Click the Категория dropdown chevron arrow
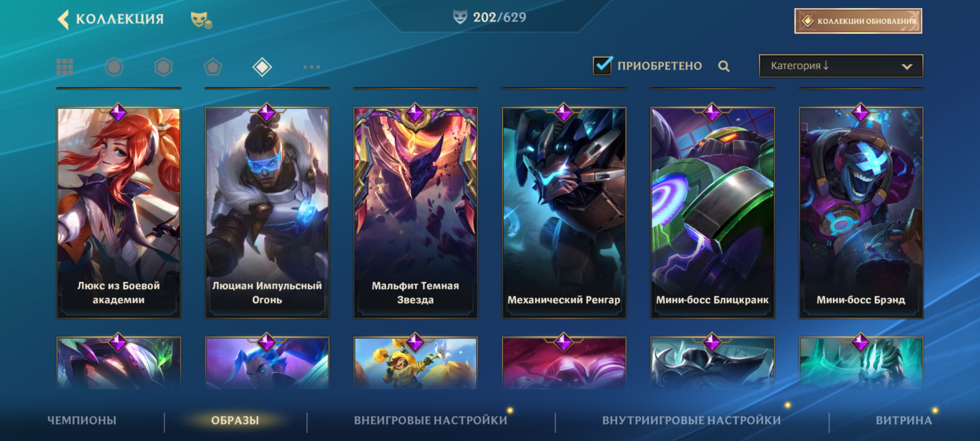Viewport: 980px width, 441px height. pyautogui.click(x=906, y=67)
